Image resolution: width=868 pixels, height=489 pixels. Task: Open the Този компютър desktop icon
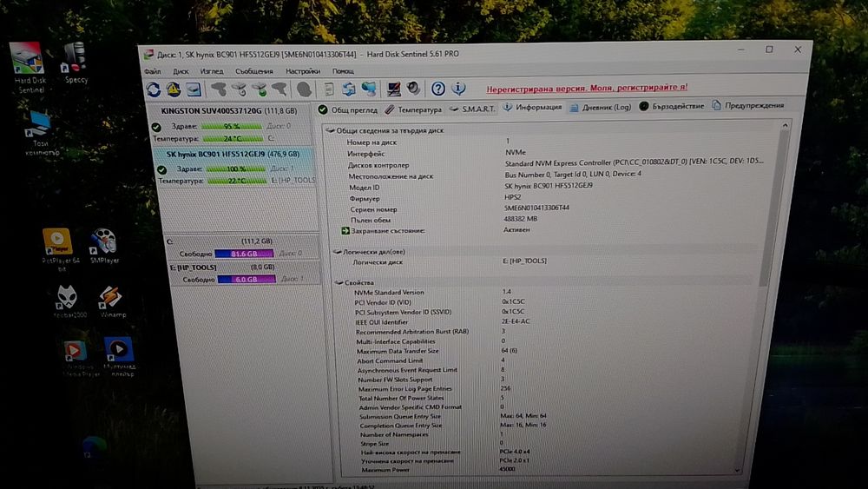[x=39, y=134]
